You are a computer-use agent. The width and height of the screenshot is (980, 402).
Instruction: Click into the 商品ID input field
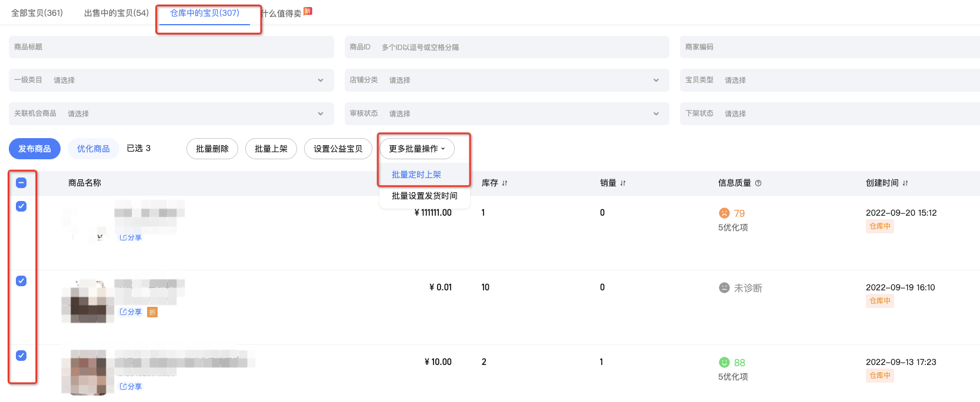(x=507, y=47)
